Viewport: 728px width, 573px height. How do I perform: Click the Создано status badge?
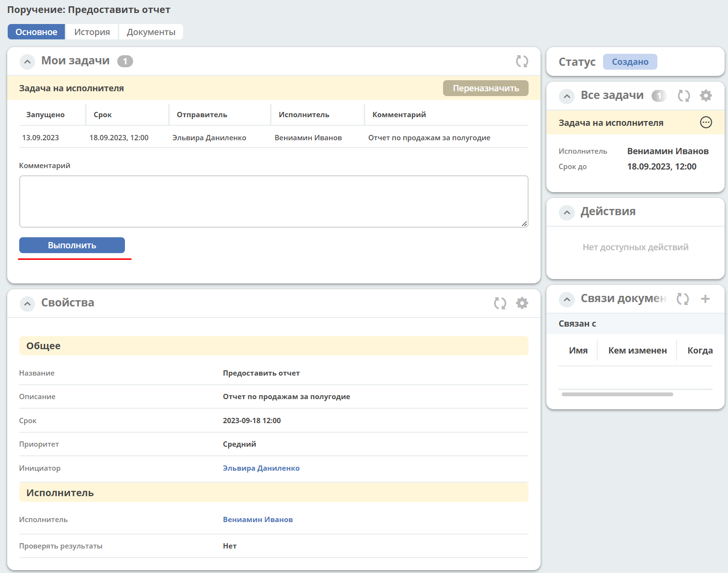pyautogui.click(x=630, y=61)
